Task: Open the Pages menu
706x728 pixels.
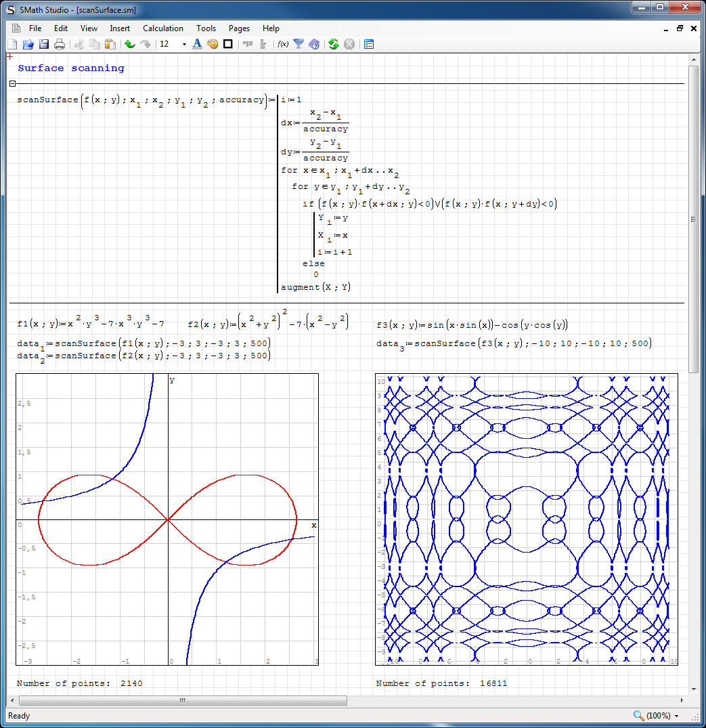Action: click(239, 28)
